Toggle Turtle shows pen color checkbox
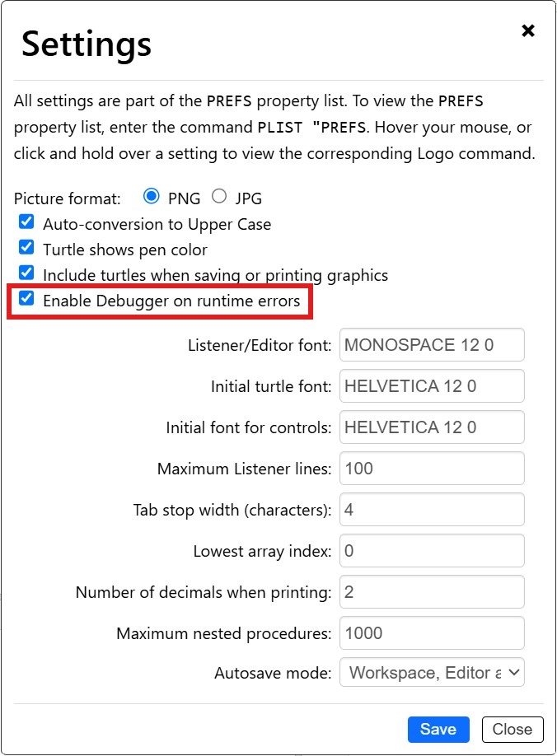The height and width of the screenshot is (756, 557). click(27, 248)
